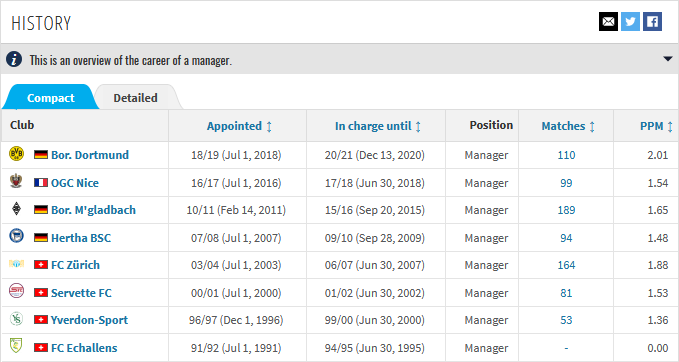
Task: Select the PPM value 2.01
Action: [658, 155]
